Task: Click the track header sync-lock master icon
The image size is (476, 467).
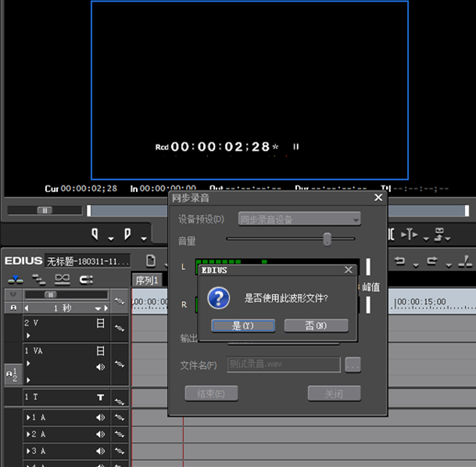Action: [120, 301]
